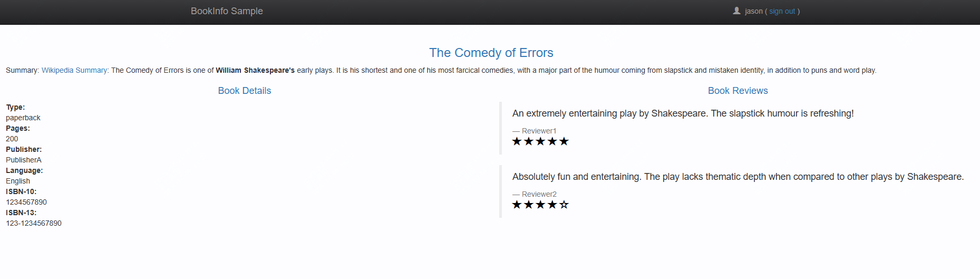Click the user profile icon beside jason
980x279 pixels.
coord(736,11)
